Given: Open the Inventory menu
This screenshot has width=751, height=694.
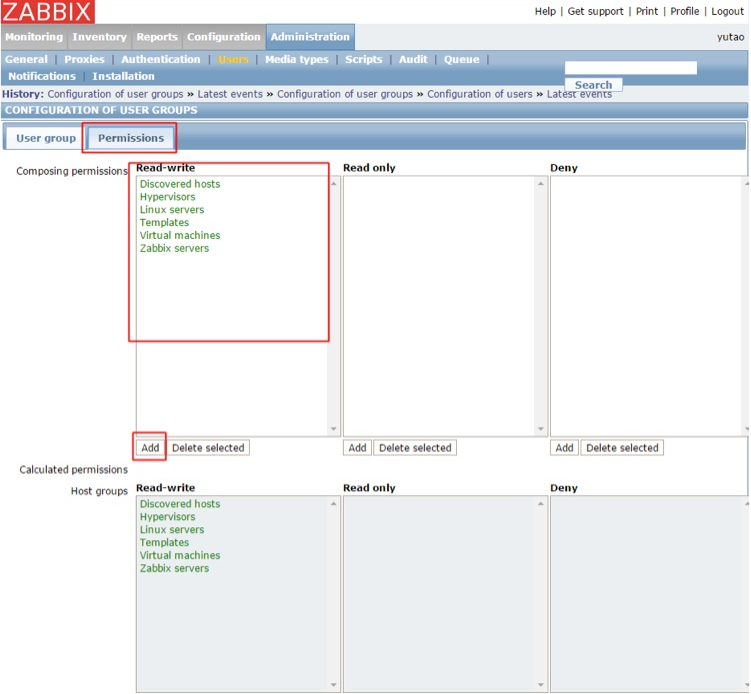Looking at the screenshot, I should [x=99, y=37].
